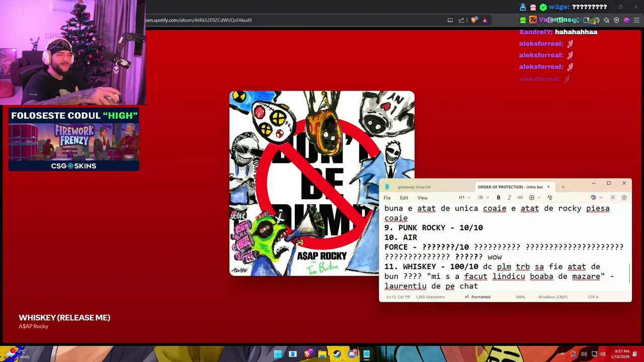Open the Brave VPN shield icon
Screen dimensions: 644x362
coord(616,20)
